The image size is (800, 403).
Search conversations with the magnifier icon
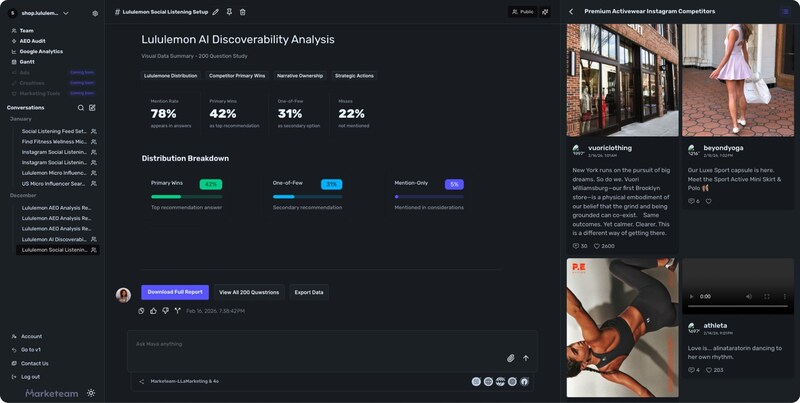(x=81, y=107)
